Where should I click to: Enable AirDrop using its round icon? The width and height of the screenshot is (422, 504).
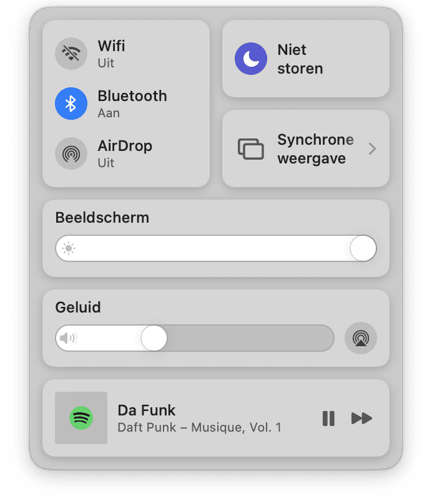[71, 153]
